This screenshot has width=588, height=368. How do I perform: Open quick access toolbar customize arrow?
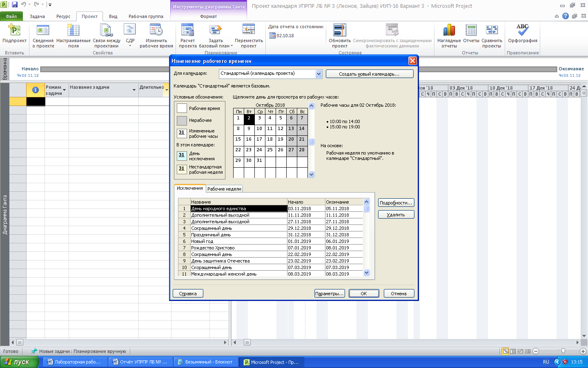tap(50, 5)
